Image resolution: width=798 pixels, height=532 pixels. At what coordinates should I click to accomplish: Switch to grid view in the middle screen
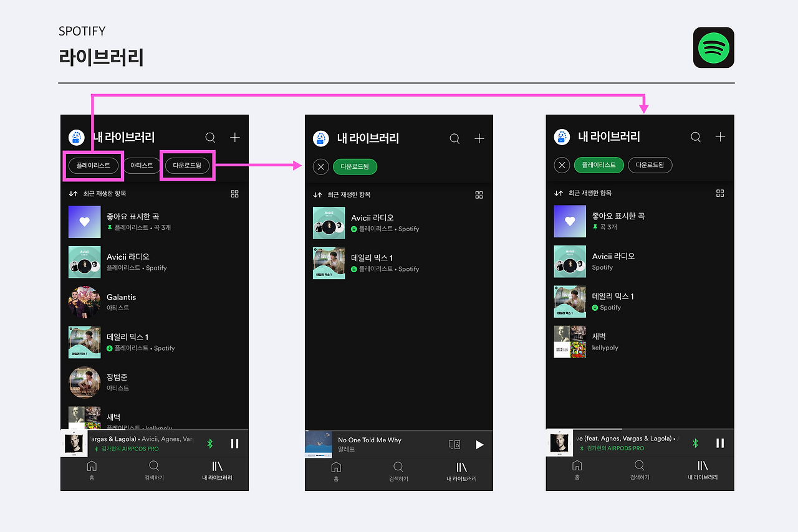coord(479,195)
